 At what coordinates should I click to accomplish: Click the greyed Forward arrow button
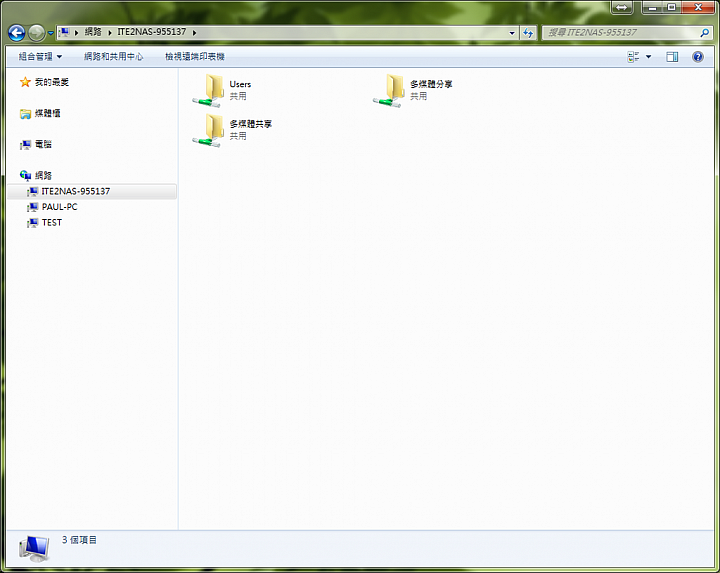click(x=36, y=33)
